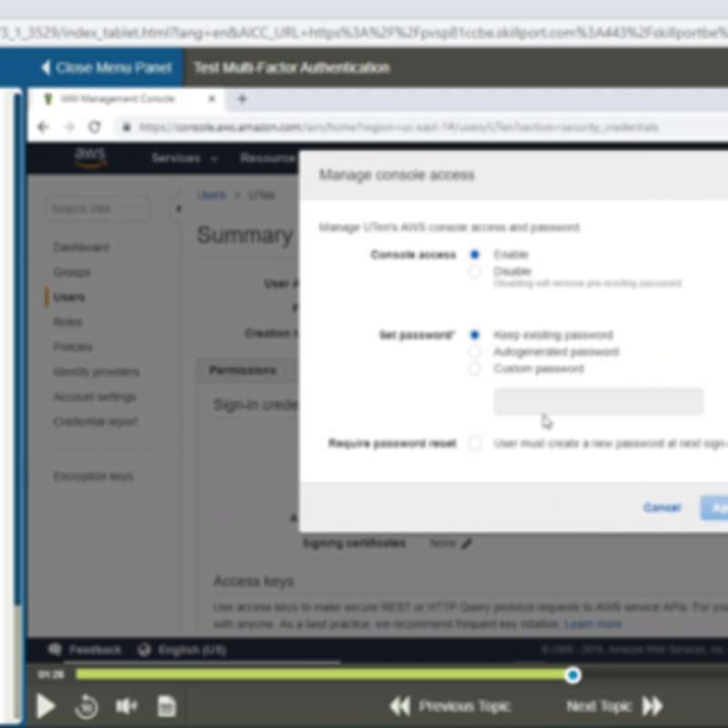Click 'Test Multi-Factor Authentication' title
Image resolution: width=728 pixels, height=728 pixels.
291,67
